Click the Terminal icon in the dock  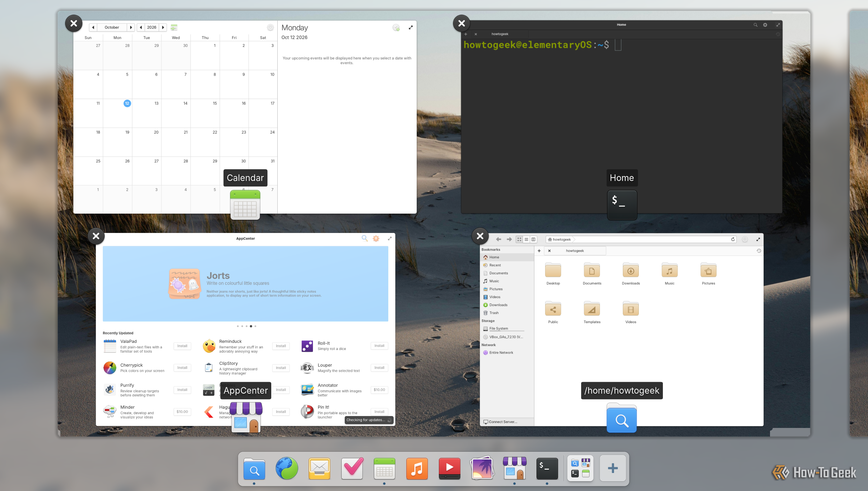pos(547,468)
